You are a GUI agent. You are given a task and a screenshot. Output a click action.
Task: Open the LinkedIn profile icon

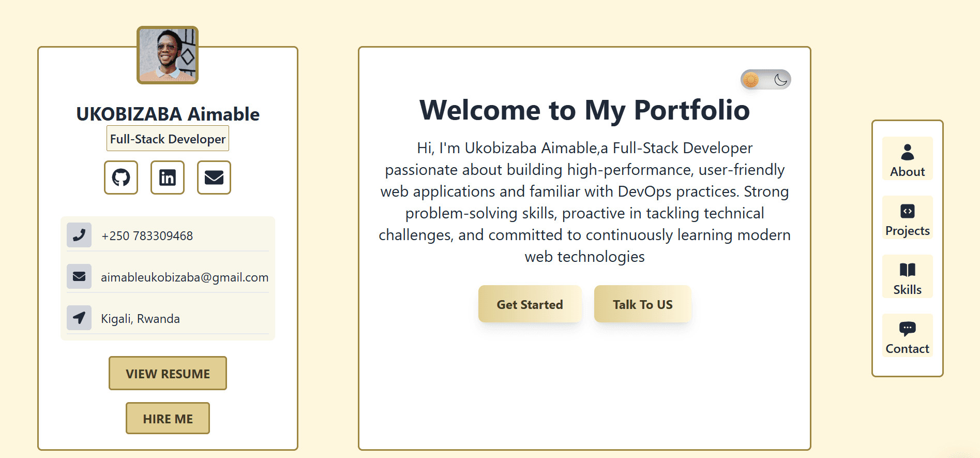(167, 178)
